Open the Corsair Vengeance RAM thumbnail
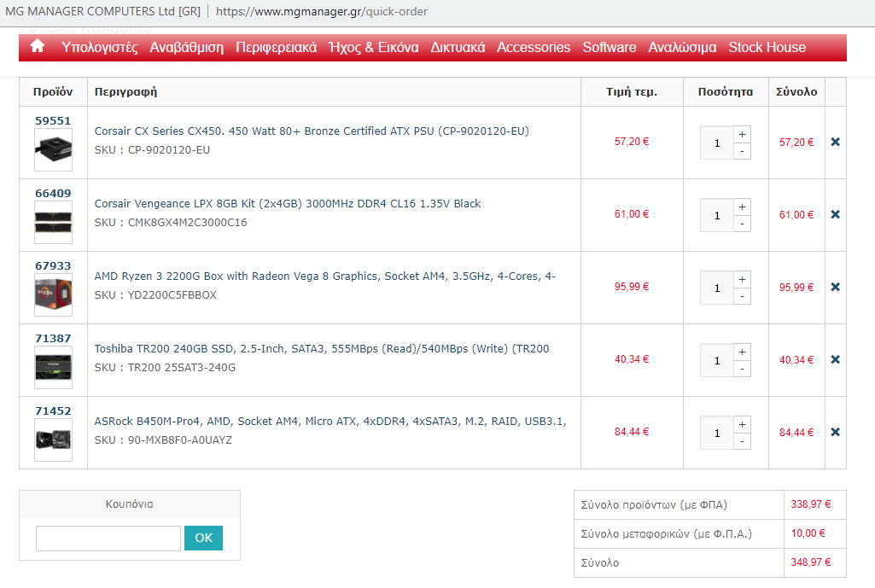 (53, 222)
